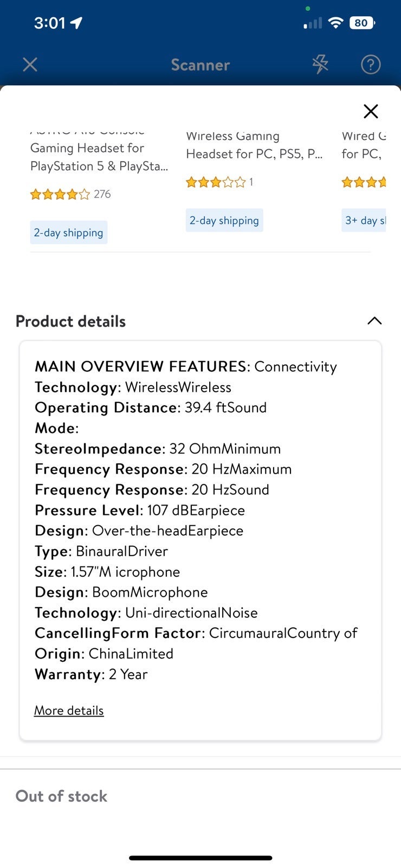
Task: Tap 2-day shipping badge under Wireless headset
Action: [x=224, y=220]
